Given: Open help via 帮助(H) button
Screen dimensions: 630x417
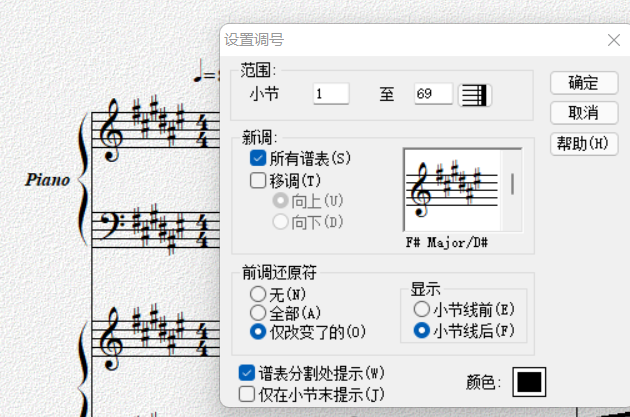Looking at the screenshot, I should coord(584,143).
